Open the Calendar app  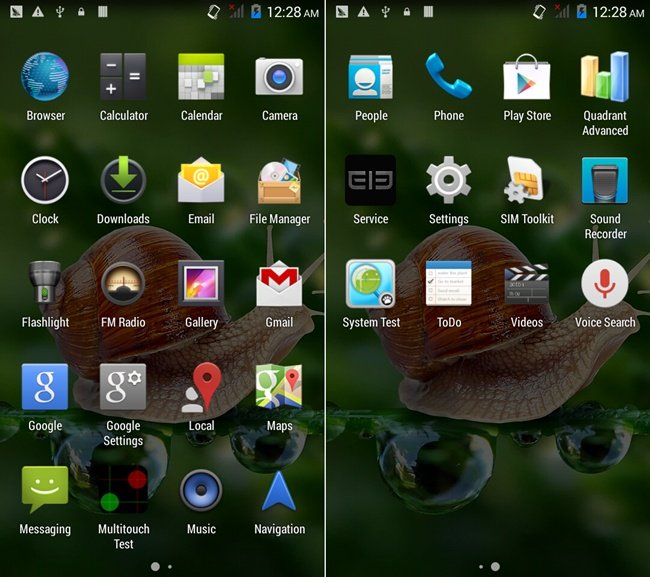pyautogui.click(x=201, y=77)
